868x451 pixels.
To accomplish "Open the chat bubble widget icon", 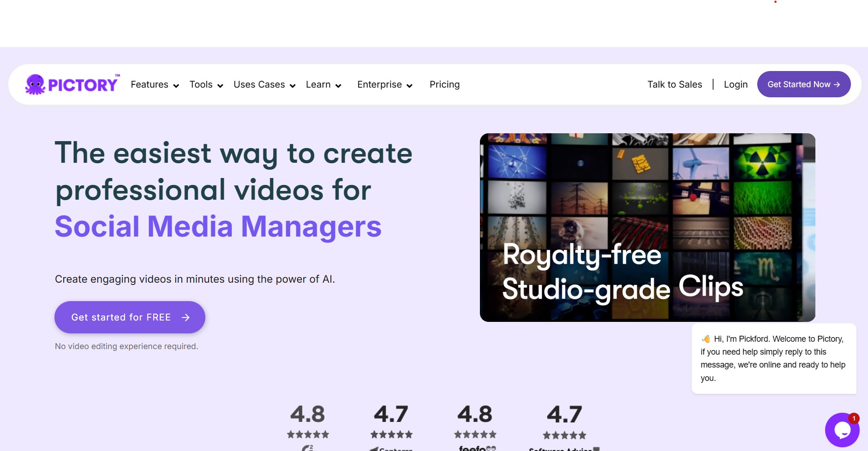I will (x=842, y=430).
